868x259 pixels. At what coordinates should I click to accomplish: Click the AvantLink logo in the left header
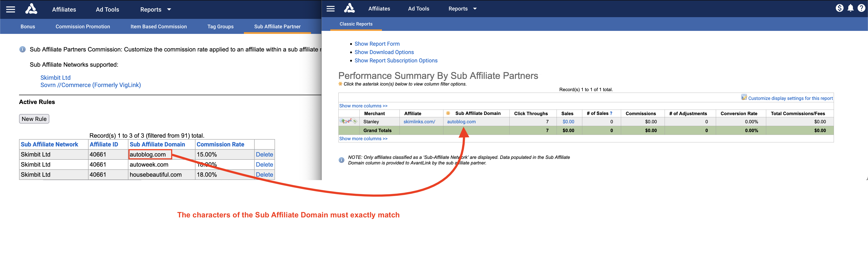(31, 9)
